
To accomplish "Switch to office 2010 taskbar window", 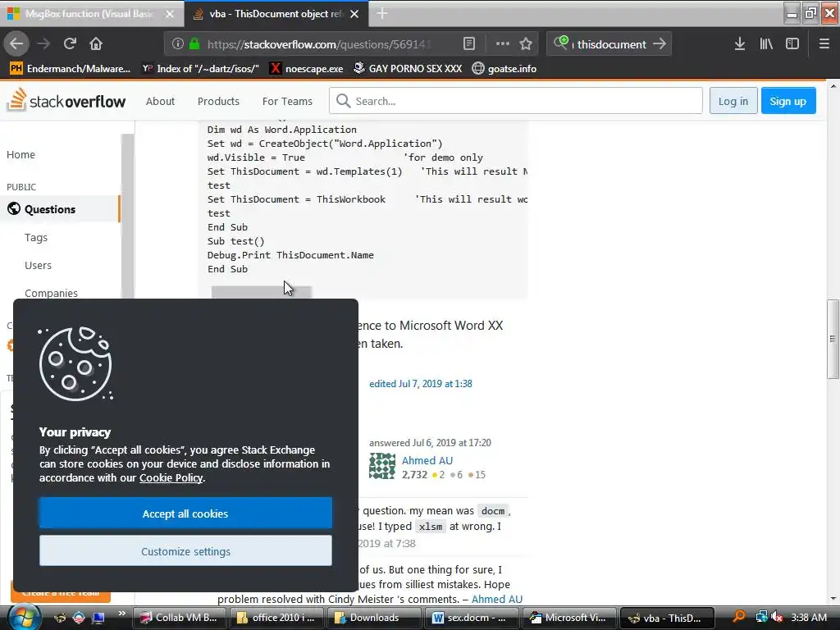I will (277, 618).
